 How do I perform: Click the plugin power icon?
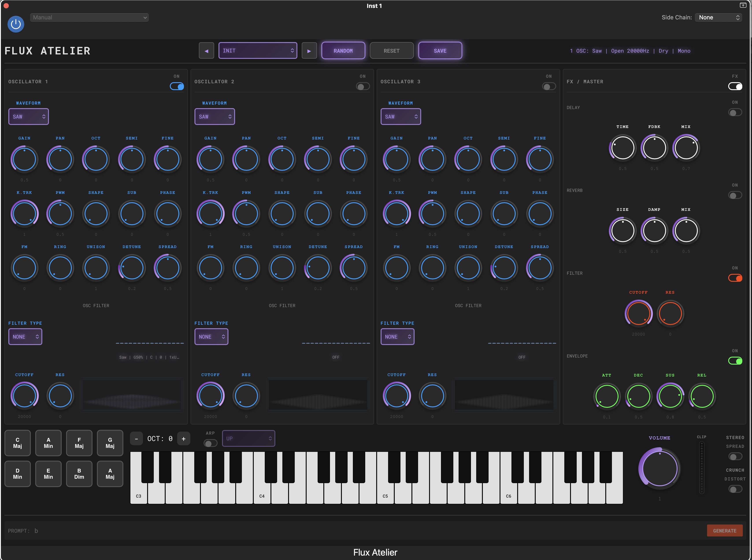(x=16, y=24)
